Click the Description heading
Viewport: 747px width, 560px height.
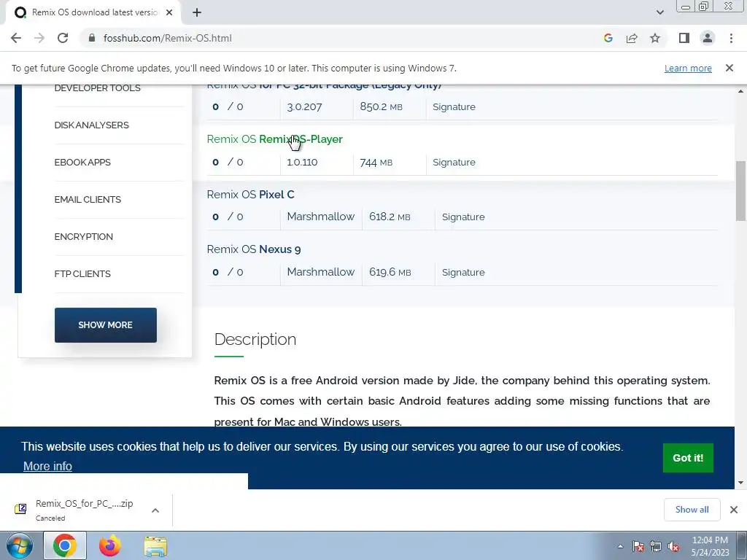[255, 339]
